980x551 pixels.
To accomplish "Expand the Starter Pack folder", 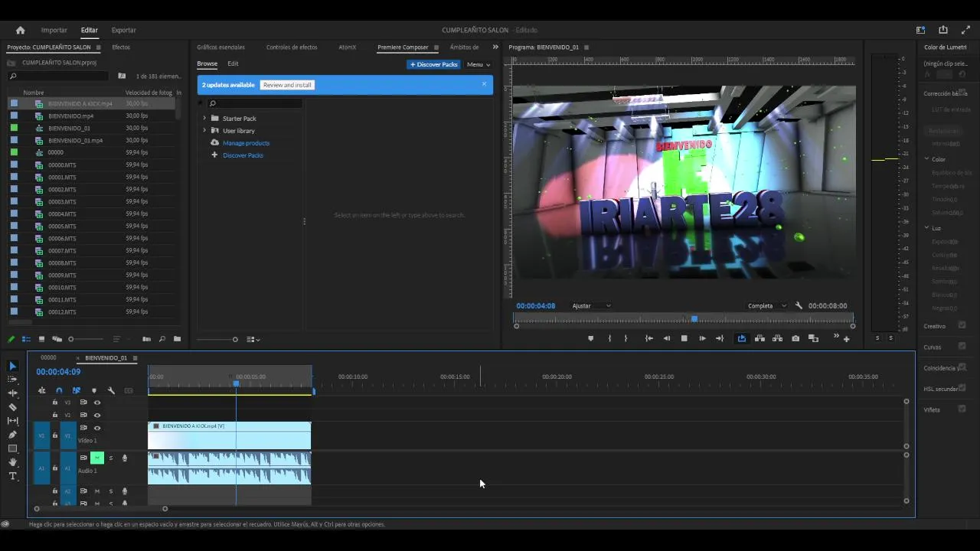I will 204,119.
